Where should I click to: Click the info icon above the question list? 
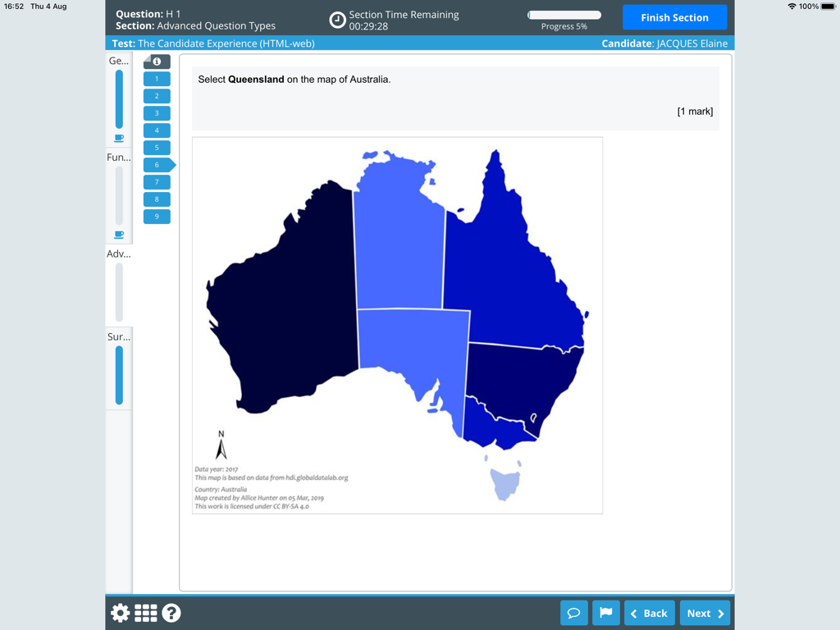[157, 61]
